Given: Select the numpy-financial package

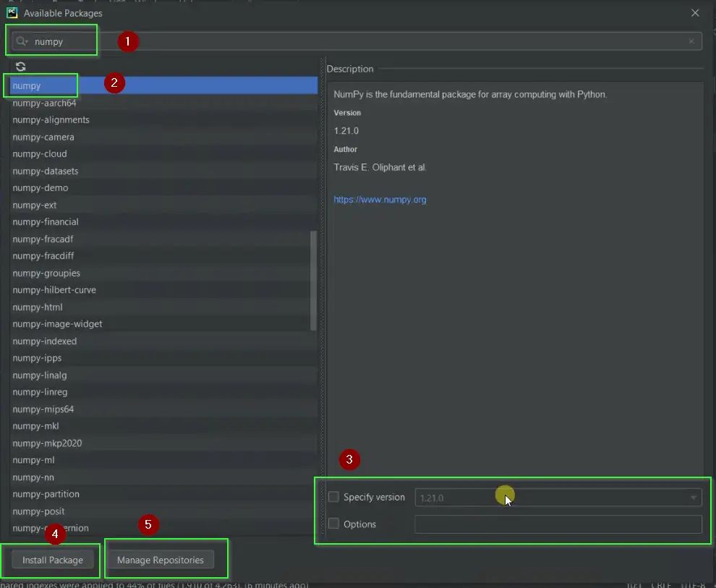Looking at the screenshot, I should [163, 222].
